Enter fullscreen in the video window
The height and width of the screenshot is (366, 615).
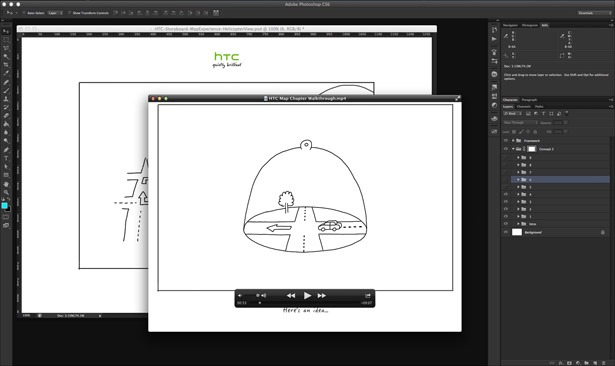point(457,98)
